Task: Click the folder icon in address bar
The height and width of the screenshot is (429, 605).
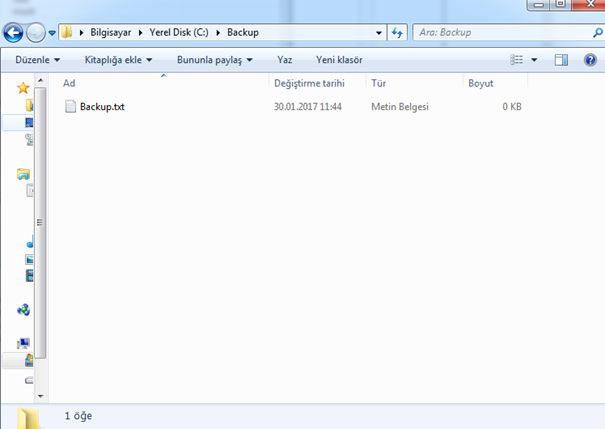Action: pos(67,32)
